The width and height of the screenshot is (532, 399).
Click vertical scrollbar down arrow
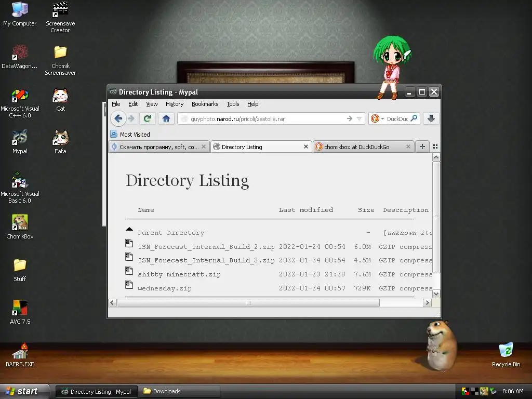pos(436,294)
